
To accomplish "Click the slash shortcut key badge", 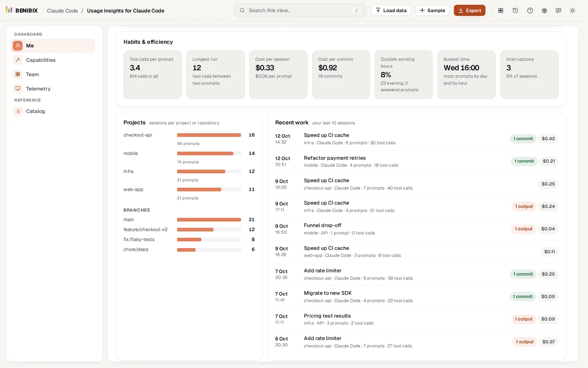I will pos(356,10).
